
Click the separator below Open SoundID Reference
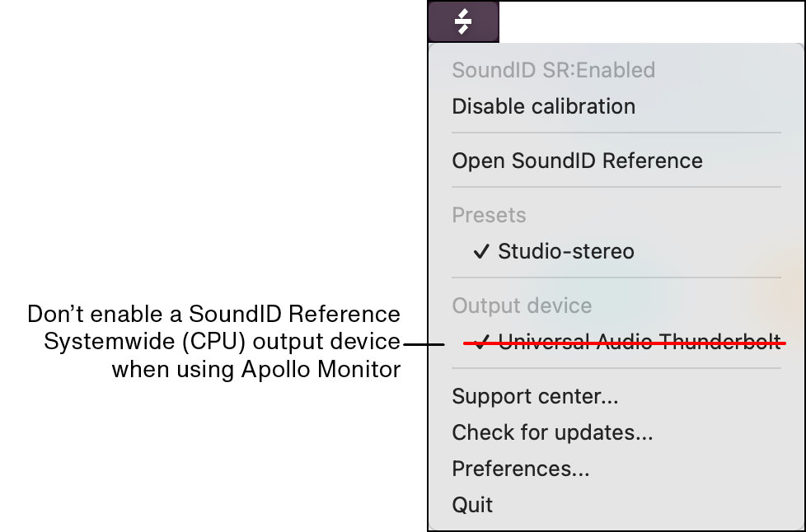click(x=616, y=187)
